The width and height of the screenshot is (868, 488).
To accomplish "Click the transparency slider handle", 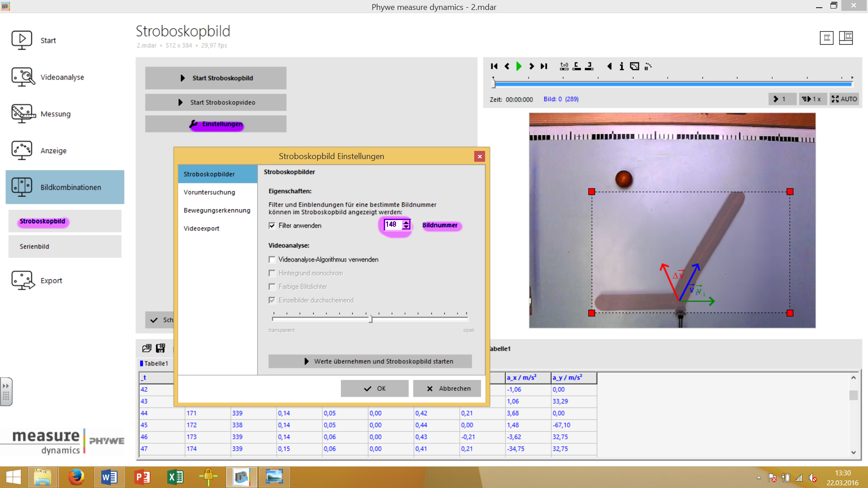I will point(371,319).
